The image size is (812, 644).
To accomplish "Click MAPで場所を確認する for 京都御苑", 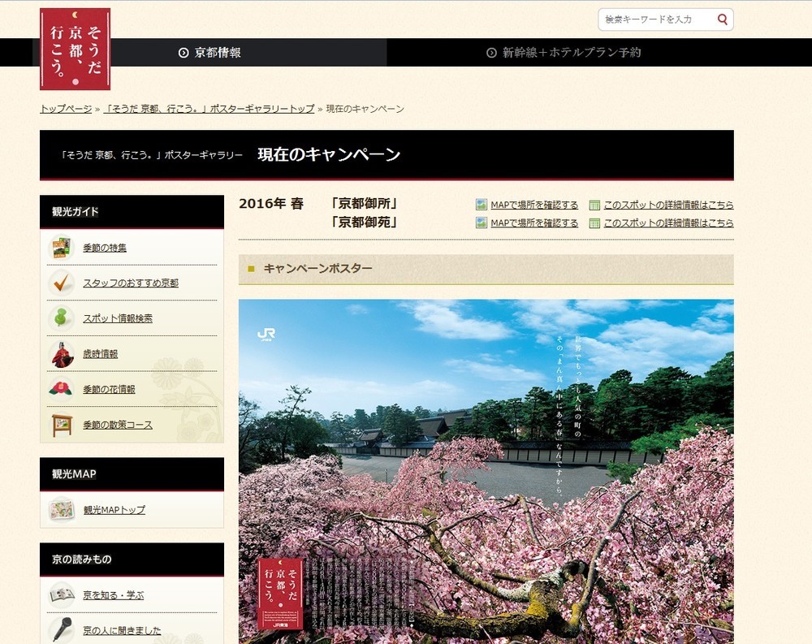I will [x=533, y=223].
